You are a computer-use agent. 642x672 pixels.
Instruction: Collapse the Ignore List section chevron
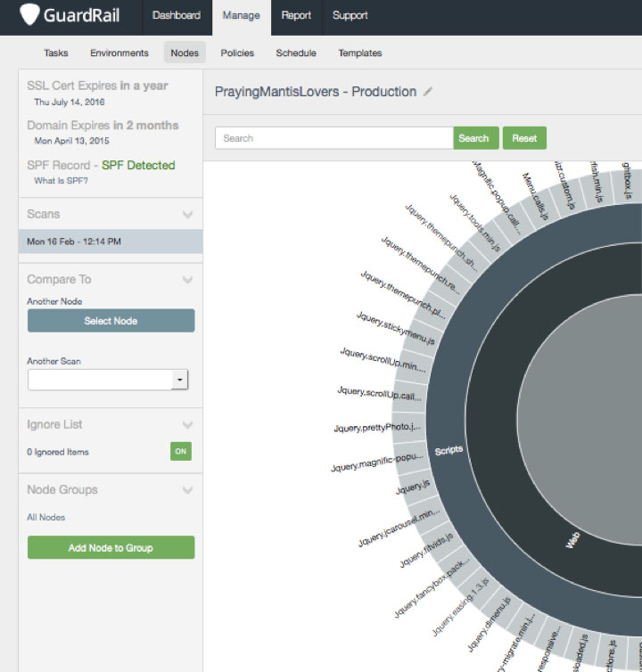[x=187, y=424]
